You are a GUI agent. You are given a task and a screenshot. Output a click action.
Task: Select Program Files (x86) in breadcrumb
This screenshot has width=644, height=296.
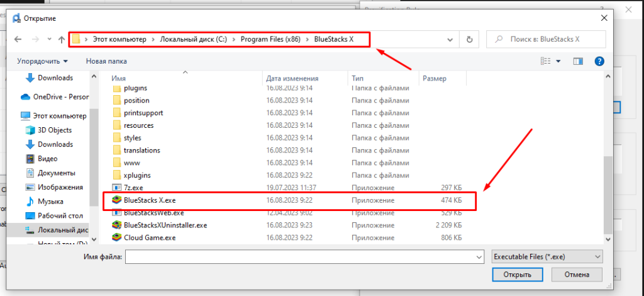point(270,40)
